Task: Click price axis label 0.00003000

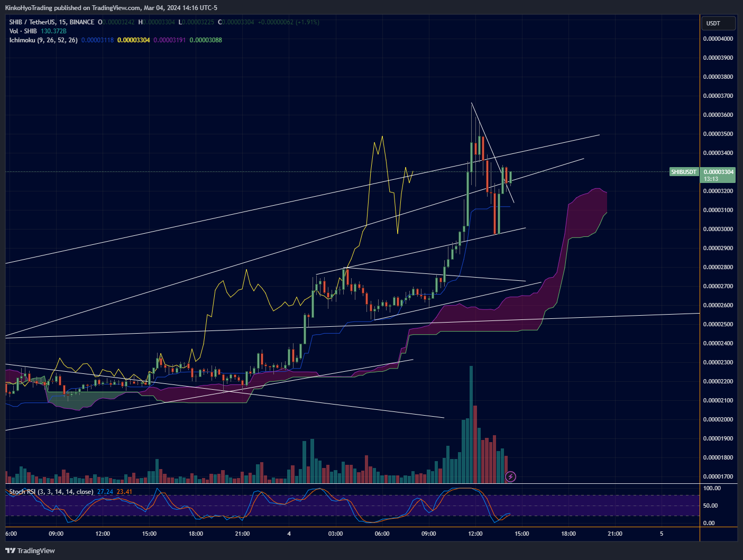Action: pos(718,229)
